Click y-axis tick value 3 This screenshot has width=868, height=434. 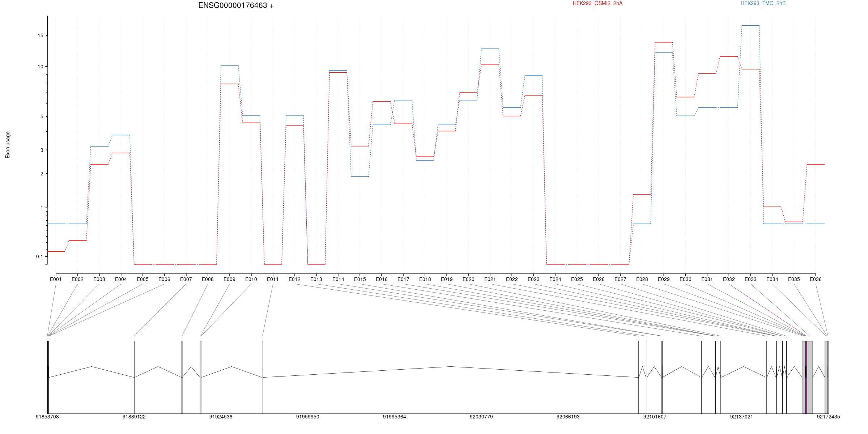(42, 150)
